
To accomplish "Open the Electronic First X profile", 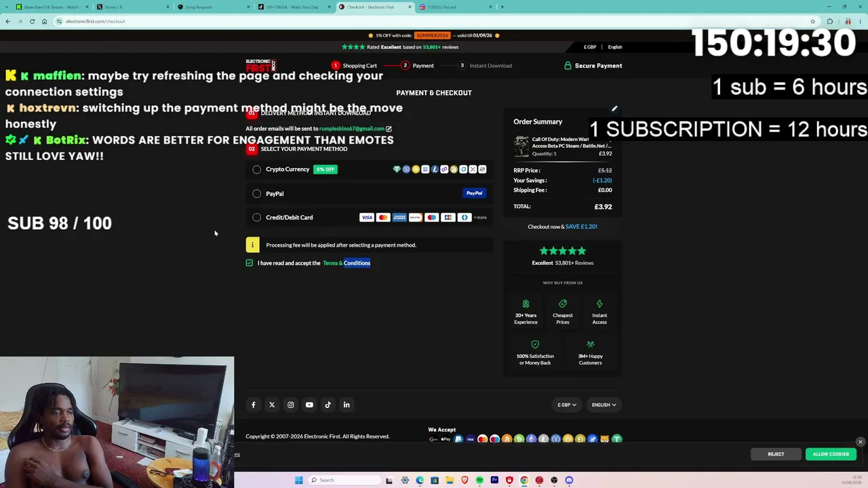I will pos(272,405).
